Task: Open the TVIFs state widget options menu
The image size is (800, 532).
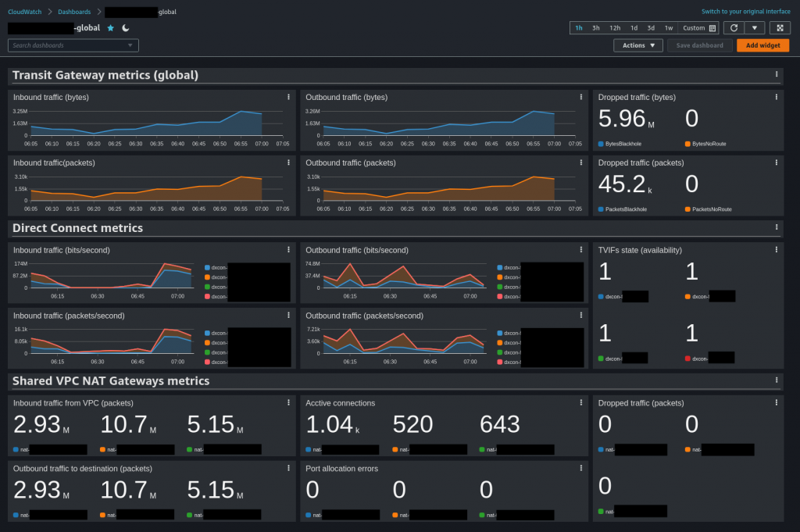Action: [776, 250]
